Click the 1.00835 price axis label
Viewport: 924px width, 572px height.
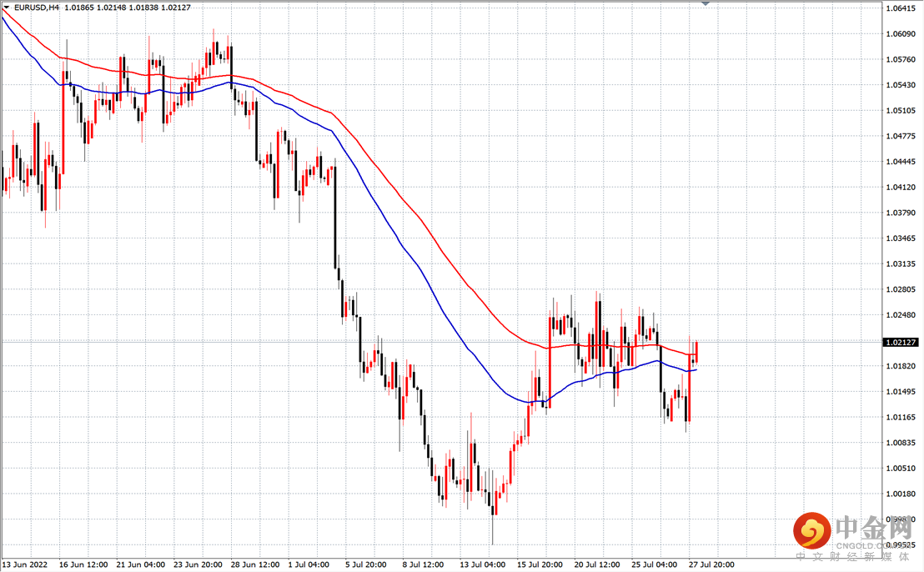[x=901, y=443]
